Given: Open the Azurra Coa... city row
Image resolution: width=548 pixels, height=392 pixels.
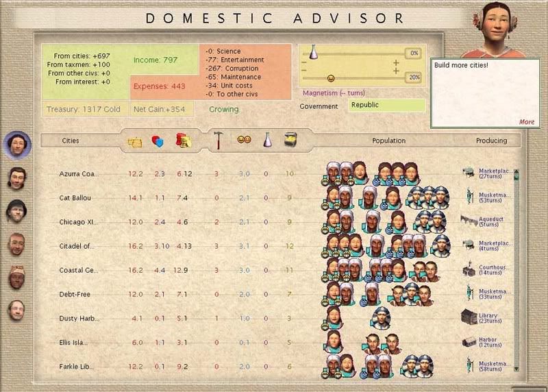Looking at the screenshot, I should click(79, 174).
